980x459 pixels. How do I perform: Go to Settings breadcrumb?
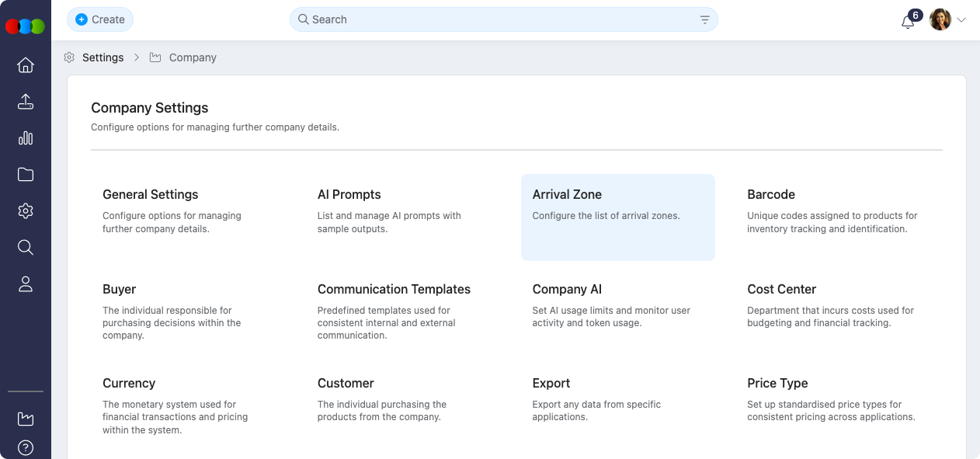(x=103, y=57)
